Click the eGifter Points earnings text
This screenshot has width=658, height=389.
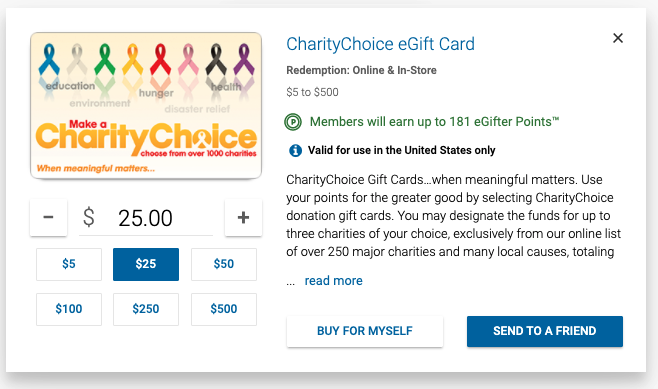click(434, 122)
